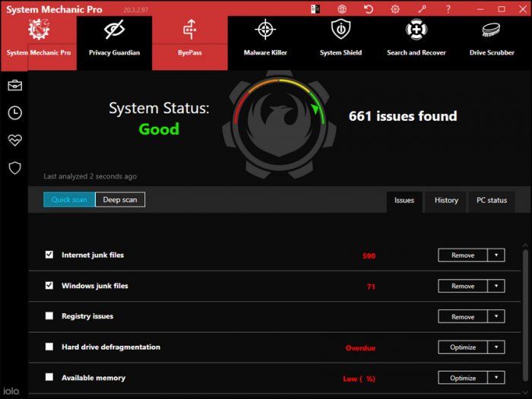Click the green "Good" status text
532x399 pixels.
point(159,129)
